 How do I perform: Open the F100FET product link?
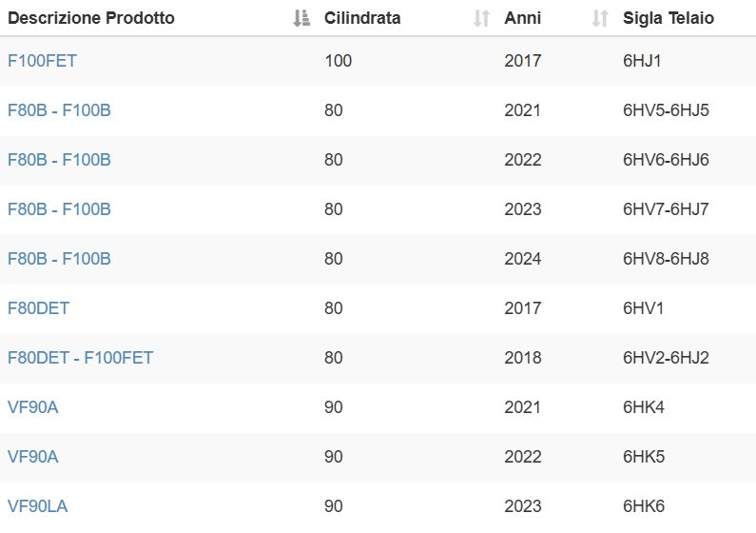(42, 61)
